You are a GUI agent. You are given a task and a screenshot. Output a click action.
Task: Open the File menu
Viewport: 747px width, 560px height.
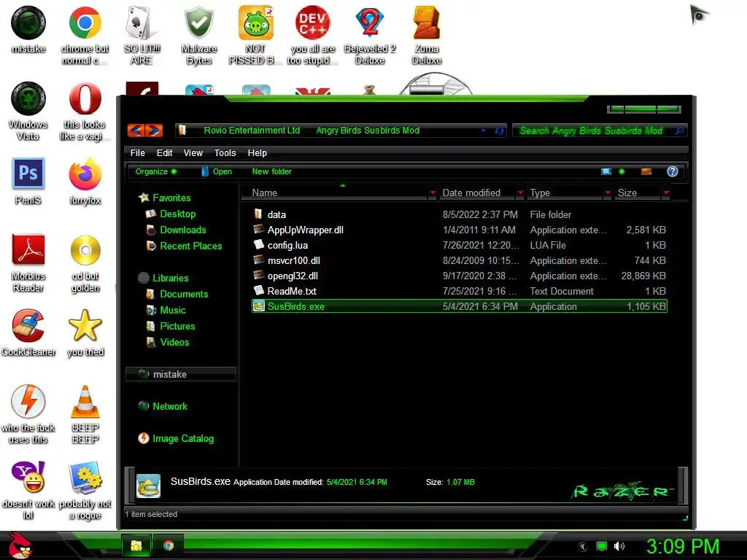pyautogui.click(x=138, y=153)
